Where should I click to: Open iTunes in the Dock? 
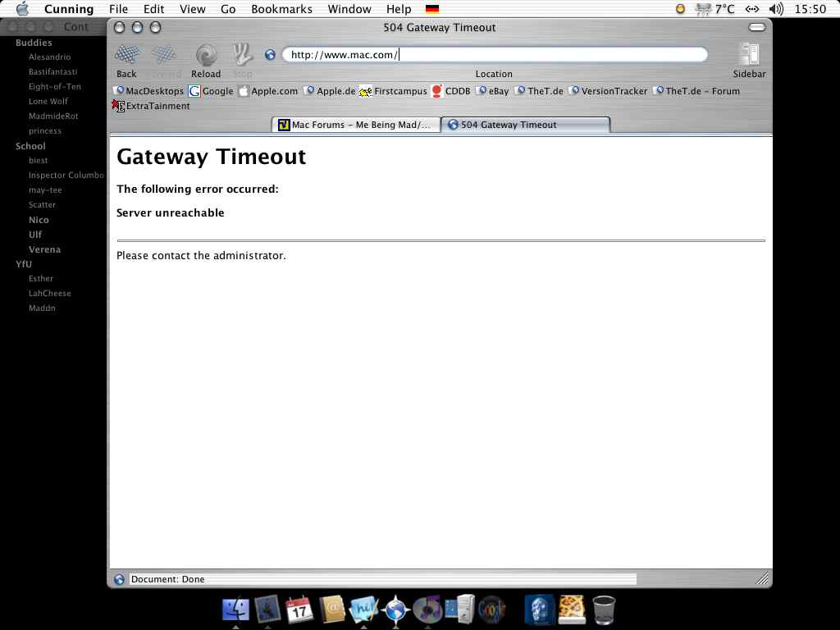[x=427, y=609]
